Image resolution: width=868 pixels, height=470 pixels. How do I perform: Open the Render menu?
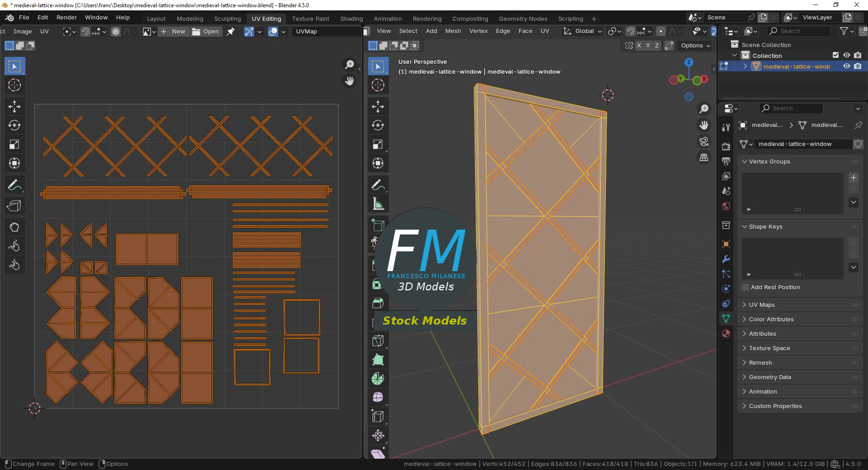point(66,18)
